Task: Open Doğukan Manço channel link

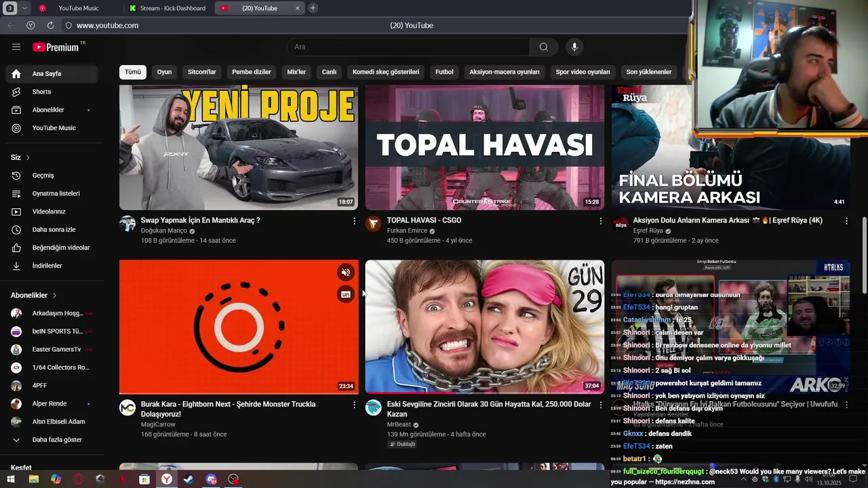Action: point(164,230)
